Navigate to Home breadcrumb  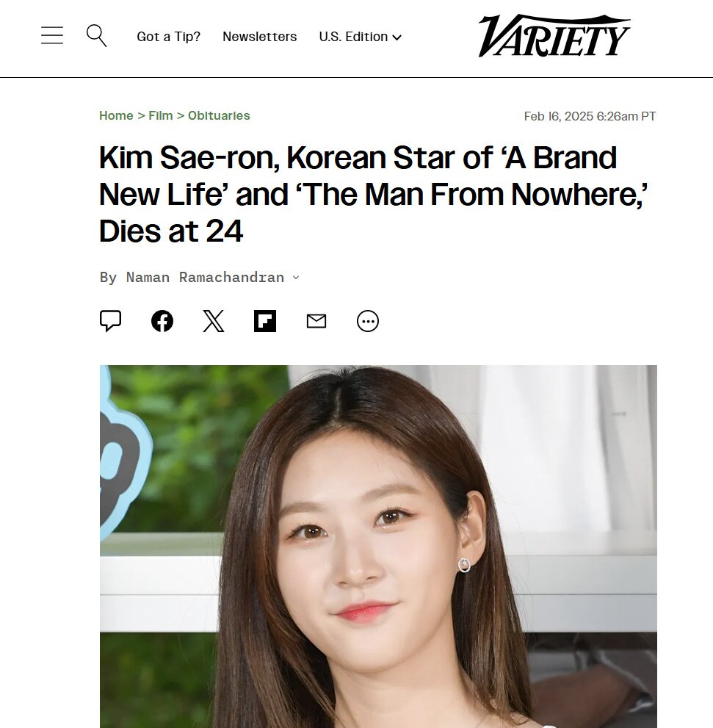(x=116, y=115)
